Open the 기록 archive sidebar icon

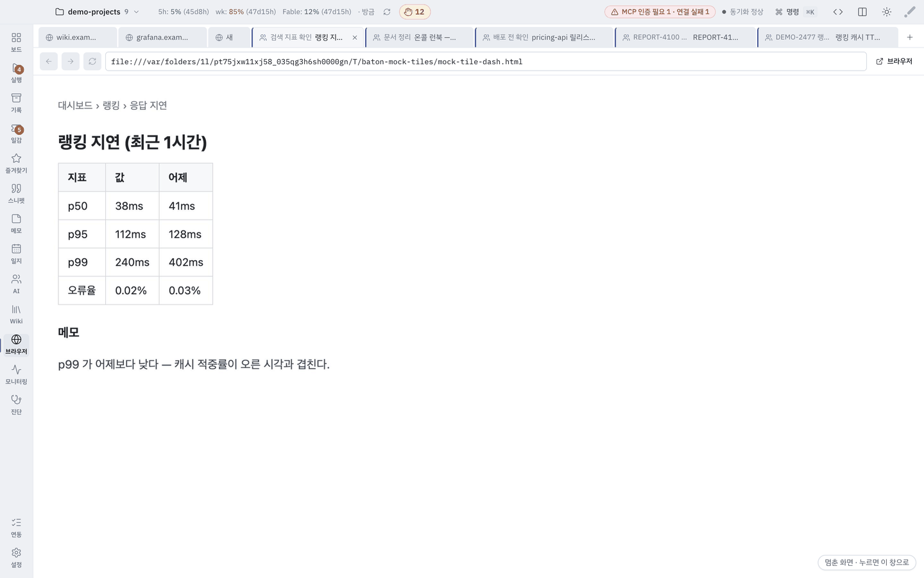pyautogui.click(x=16, y=103)
